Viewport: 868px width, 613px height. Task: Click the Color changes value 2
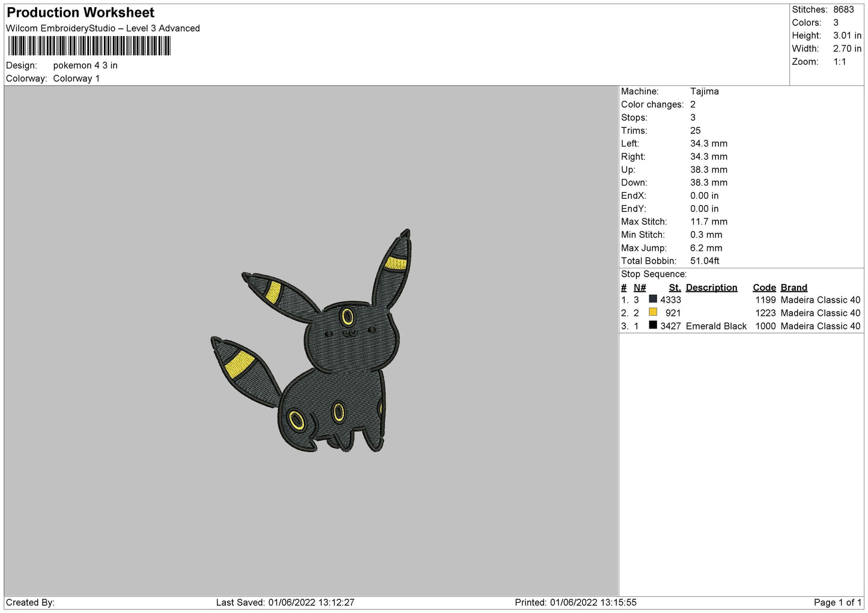click(693, 104)
